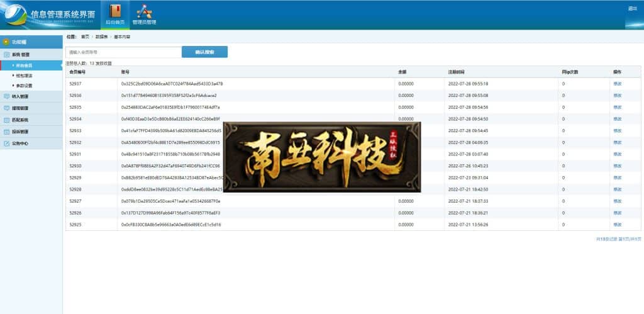Screen dimensions: 644x314
Task: Select member number cell 52931
Action: coord(75,154)
